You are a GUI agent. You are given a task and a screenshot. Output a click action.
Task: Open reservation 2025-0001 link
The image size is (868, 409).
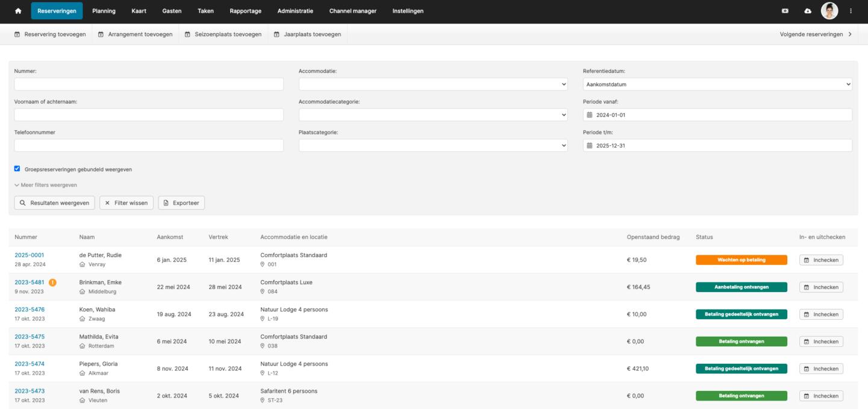pos(30,255)
